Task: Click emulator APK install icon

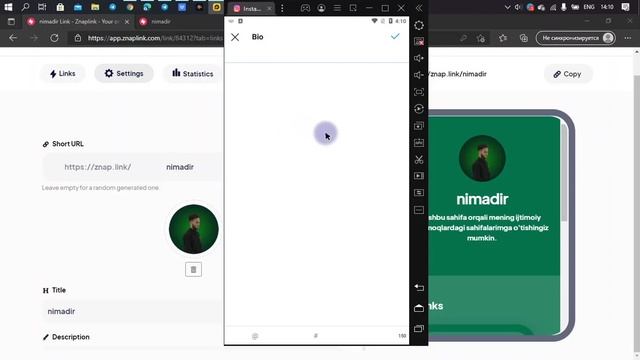Action: [419, 142]
